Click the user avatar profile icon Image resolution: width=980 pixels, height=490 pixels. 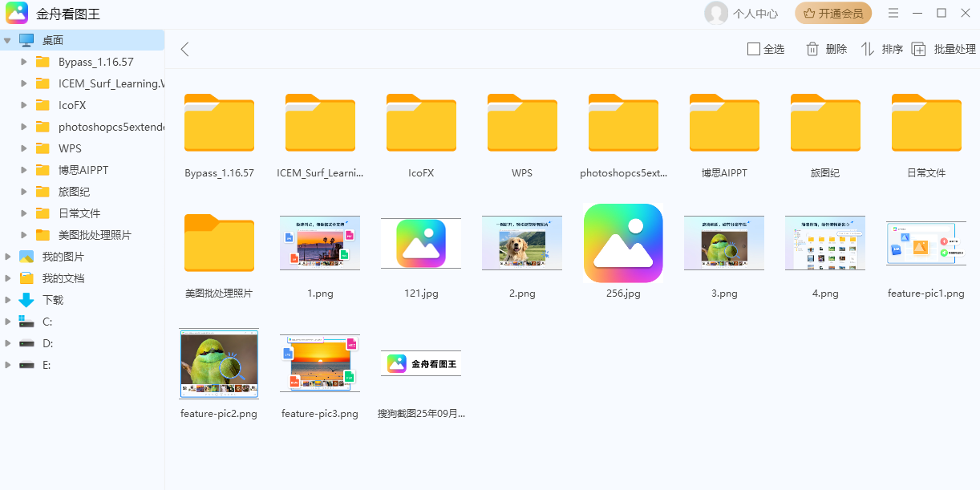click(x=715, y=14)
